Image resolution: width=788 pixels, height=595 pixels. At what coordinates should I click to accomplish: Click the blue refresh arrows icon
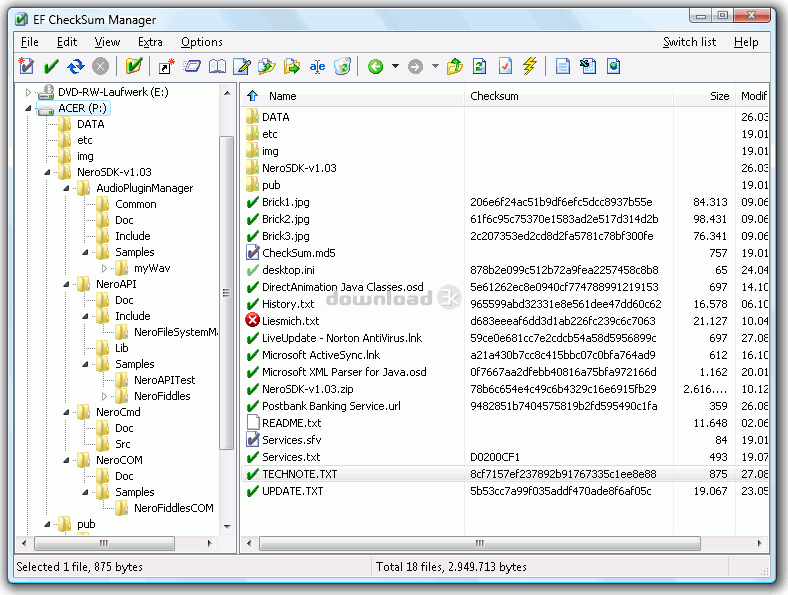point(76,66)
